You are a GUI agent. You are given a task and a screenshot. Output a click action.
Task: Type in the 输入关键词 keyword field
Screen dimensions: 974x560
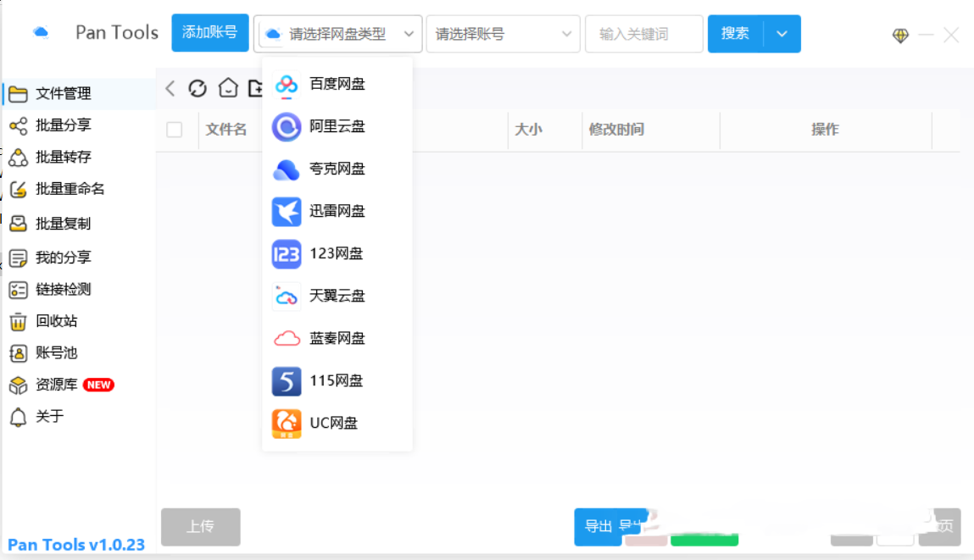tap(643, 34)
